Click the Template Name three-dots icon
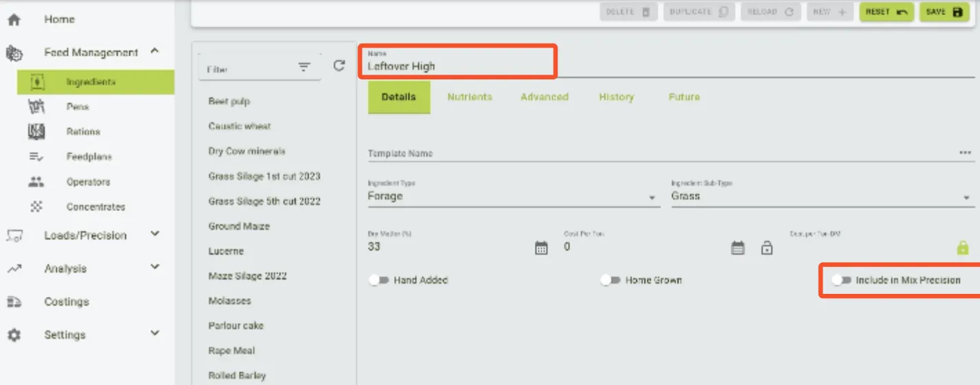Image resolution: width=980 pixels, height=385 pixels. (x=965, y=153)
